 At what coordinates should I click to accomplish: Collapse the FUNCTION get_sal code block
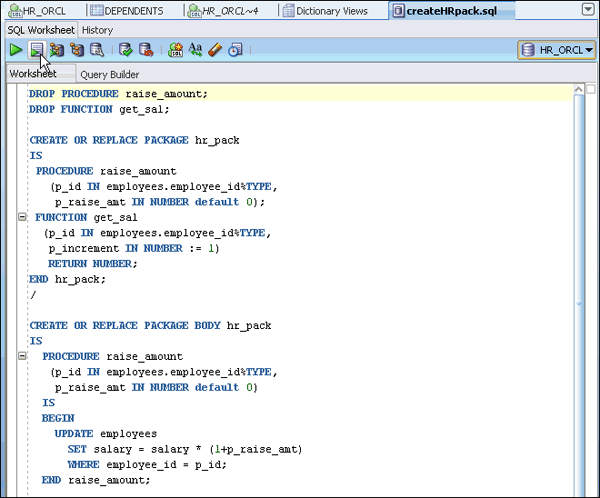tap(23, 217)
